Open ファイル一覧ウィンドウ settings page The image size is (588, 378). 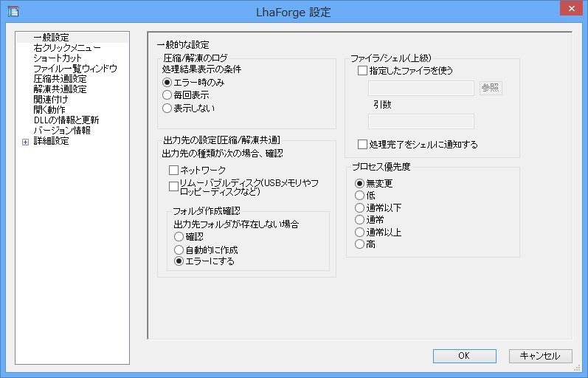click(x=75, y=69)
